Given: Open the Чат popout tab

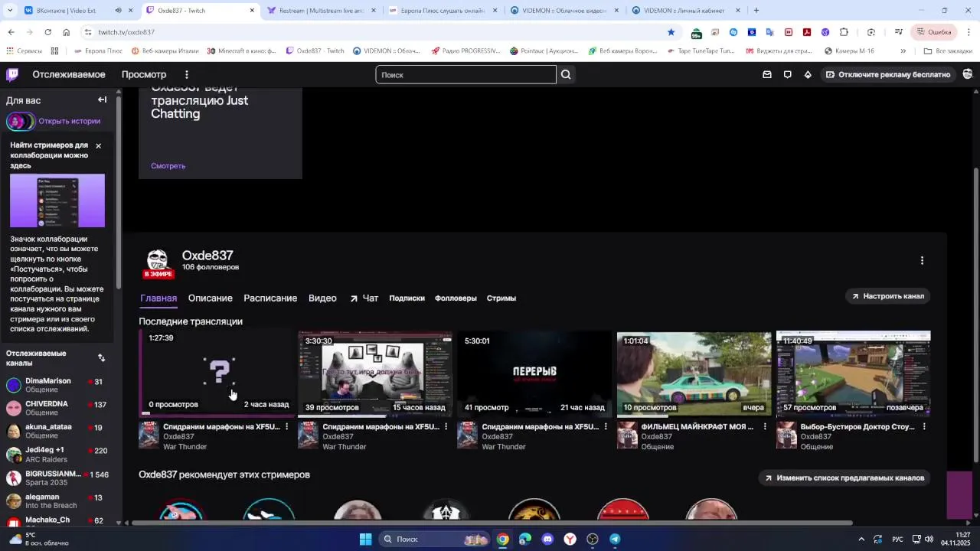Looking at the screenshot, I should coord(364,298).
